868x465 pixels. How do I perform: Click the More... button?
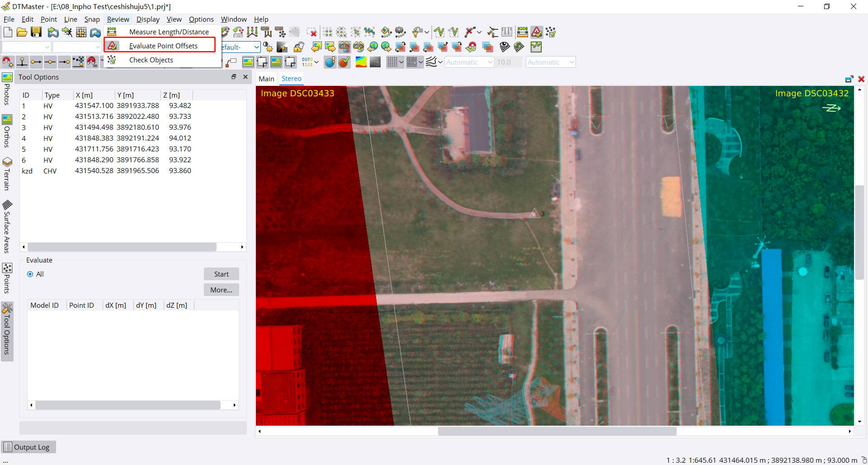(x=221, y=290)
